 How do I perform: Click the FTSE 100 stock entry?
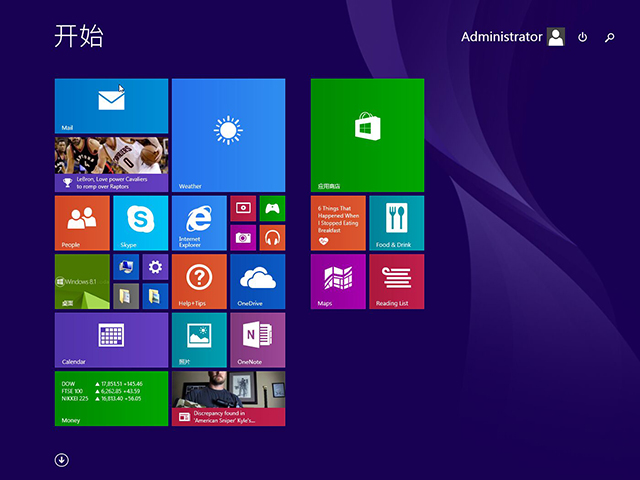pyautogui.click(x=101, y=391)
